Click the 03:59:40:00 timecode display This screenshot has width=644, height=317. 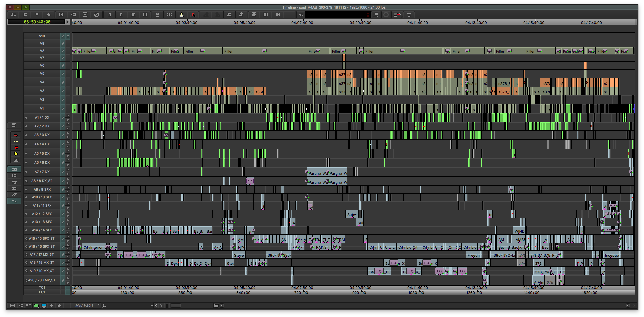click(x=37, y=22)
